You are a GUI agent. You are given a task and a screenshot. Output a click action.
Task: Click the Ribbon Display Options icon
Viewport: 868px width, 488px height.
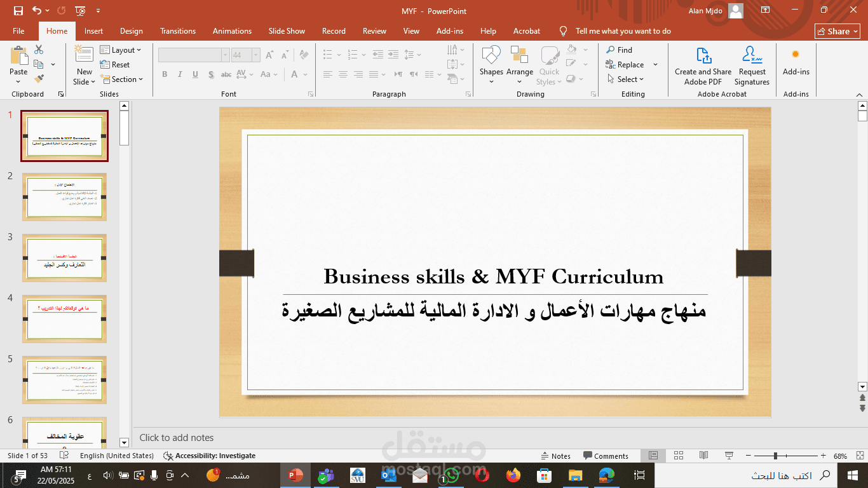tap(765, 10)
